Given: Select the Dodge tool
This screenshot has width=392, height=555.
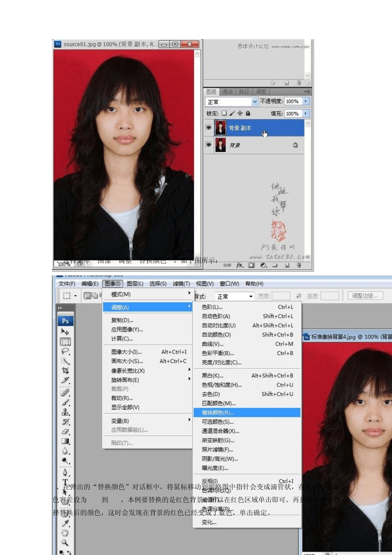Looking at the screenshot, I should (x=65, y=460).
